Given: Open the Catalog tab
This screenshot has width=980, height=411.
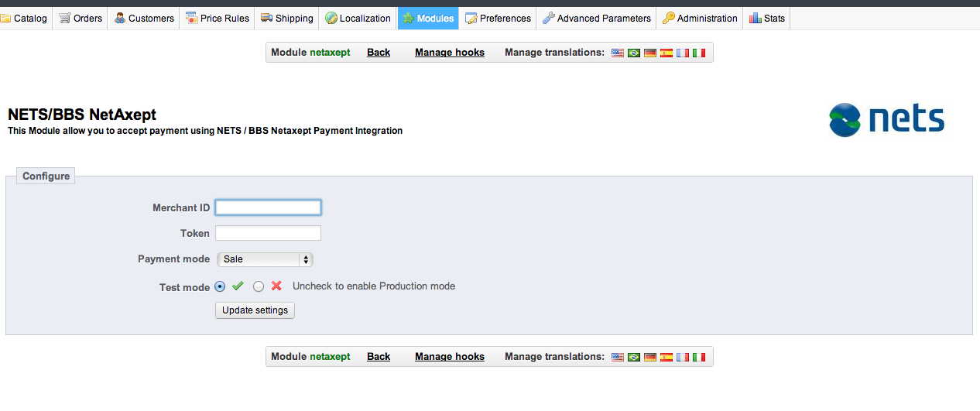Looking at the screenshot, I should click(x=25, y=18).
